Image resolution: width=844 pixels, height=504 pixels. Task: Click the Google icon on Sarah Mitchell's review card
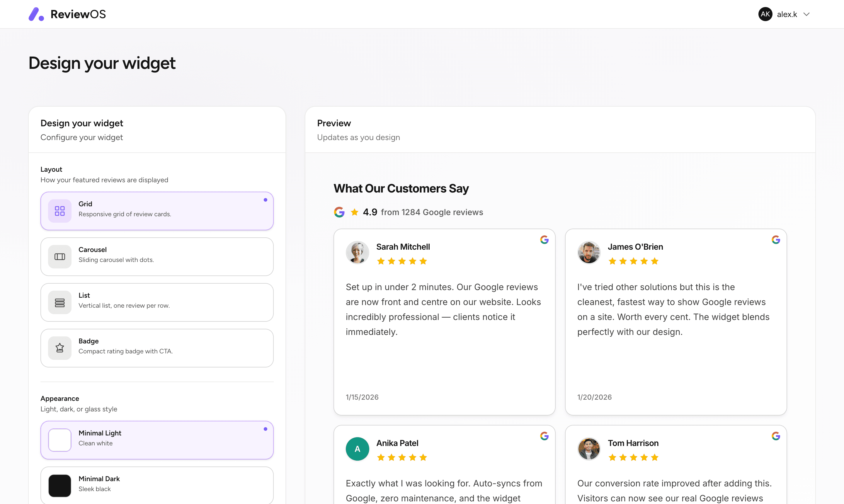point(544,239)
